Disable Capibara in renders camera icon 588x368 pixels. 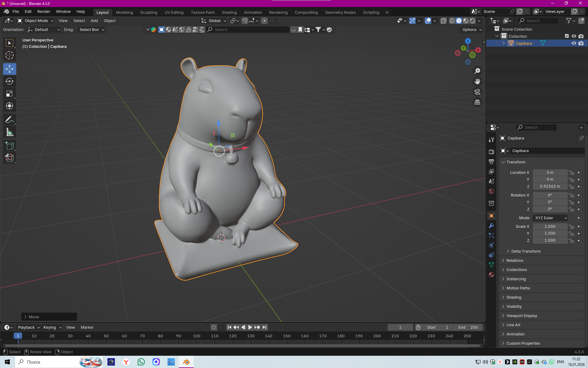click(581, 43)
